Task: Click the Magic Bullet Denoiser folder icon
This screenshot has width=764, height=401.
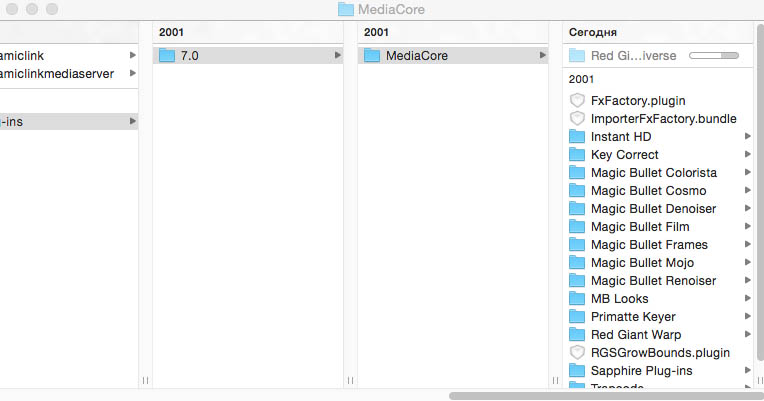Action: click(577, 209)
